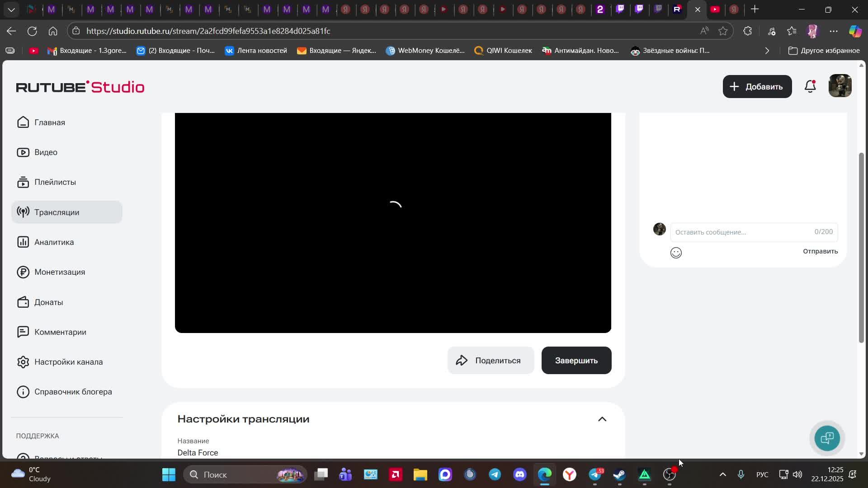Open browser settings and more menu
The height and width of the screenshot is (488, 868).
coord(834,31)
